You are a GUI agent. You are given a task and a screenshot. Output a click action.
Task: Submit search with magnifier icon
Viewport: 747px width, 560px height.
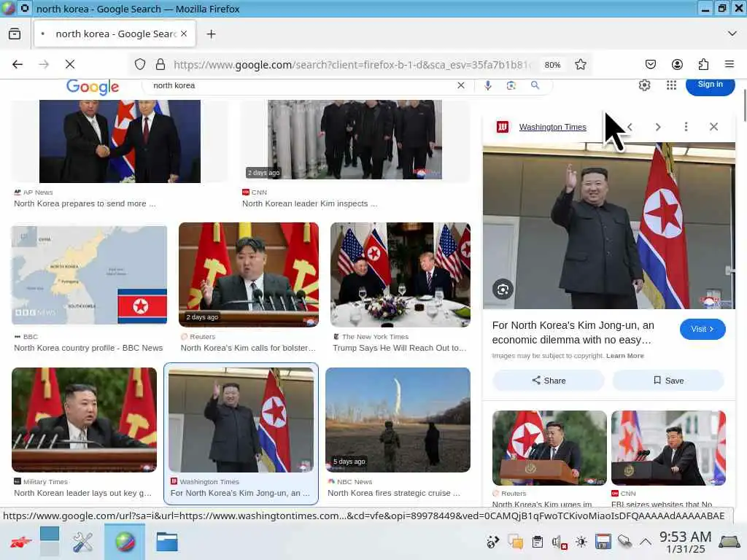click(x=535, y=85)
